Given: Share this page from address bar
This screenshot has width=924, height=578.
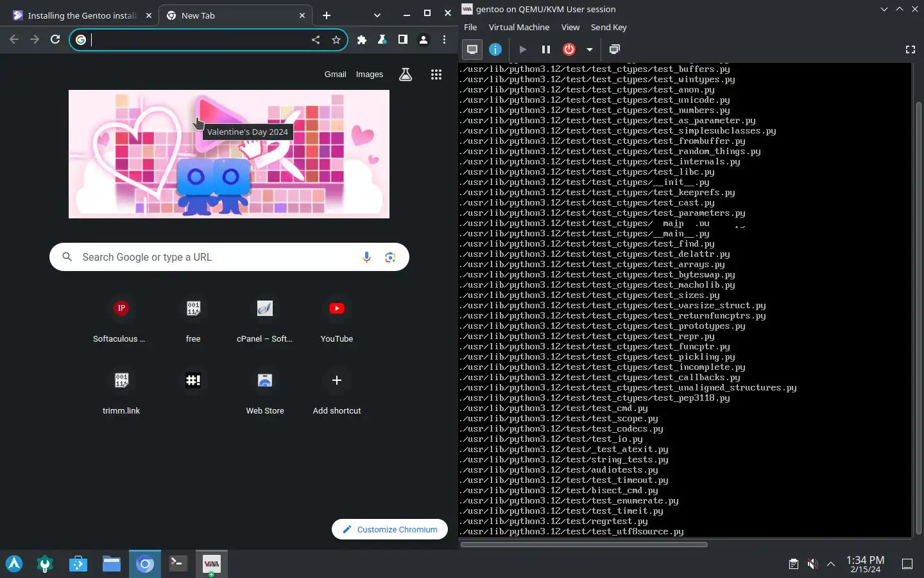Looking at the screenshot, I should pyautogui.click(x=316, y=40).
